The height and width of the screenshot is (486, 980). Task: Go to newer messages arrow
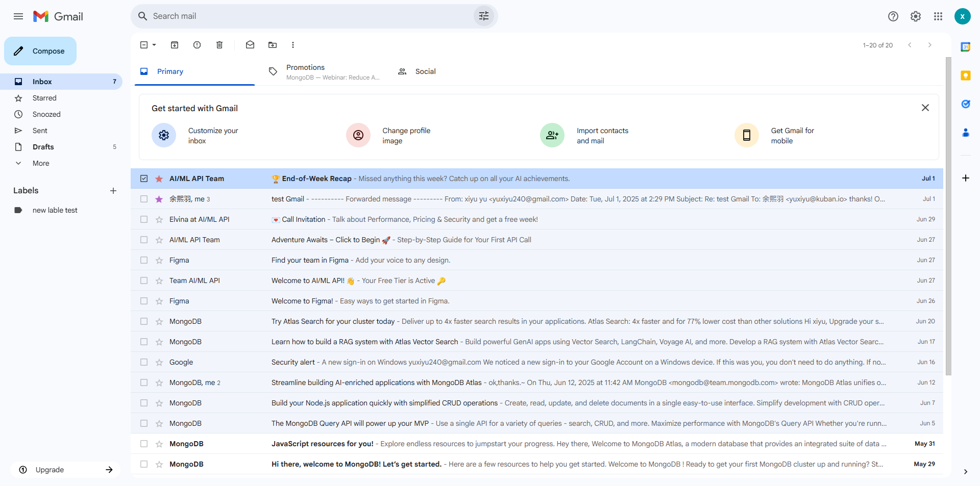point(910,45)
